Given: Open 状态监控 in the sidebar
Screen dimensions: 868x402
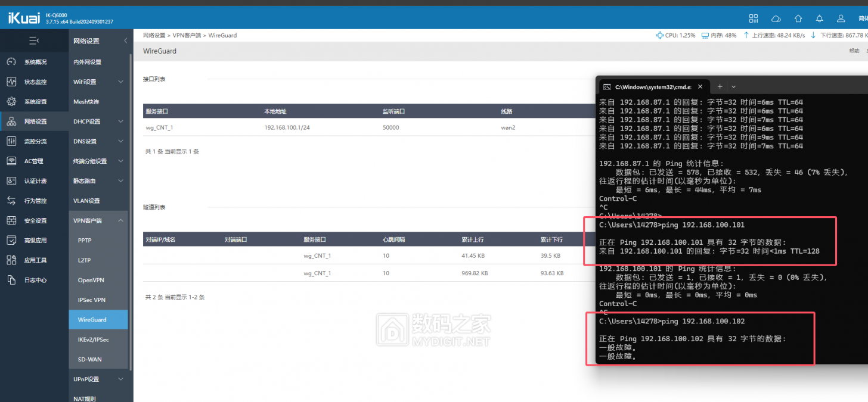Looking at the screenshot, I should (x=35, y=82).
